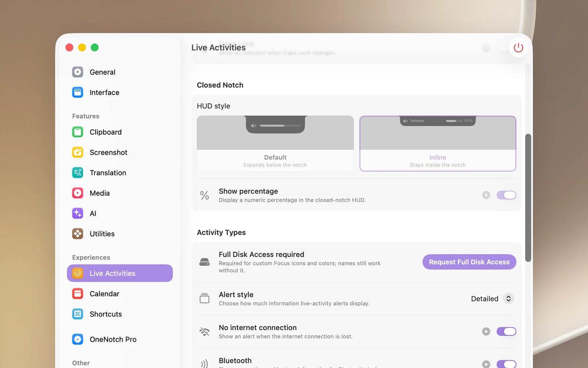
Task: Preview the Show percentage play button
Action: pyautogui.click(x=486, y=195)
